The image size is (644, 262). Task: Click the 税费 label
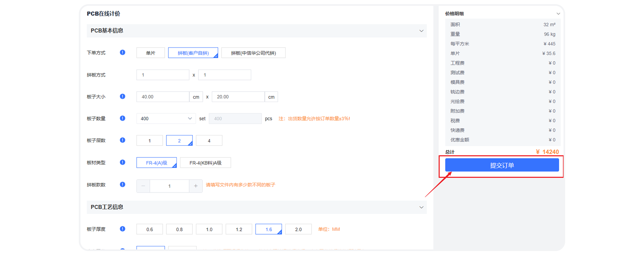[x=455, y=121]
